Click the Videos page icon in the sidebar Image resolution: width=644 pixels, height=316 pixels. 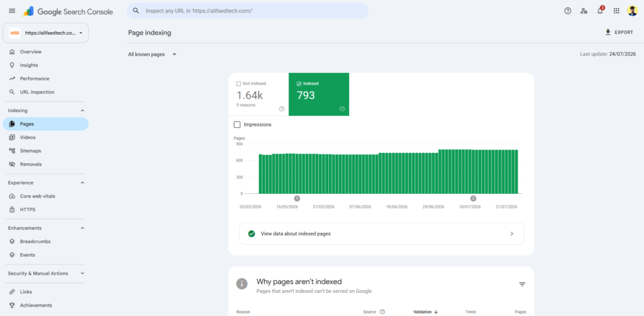12,137
